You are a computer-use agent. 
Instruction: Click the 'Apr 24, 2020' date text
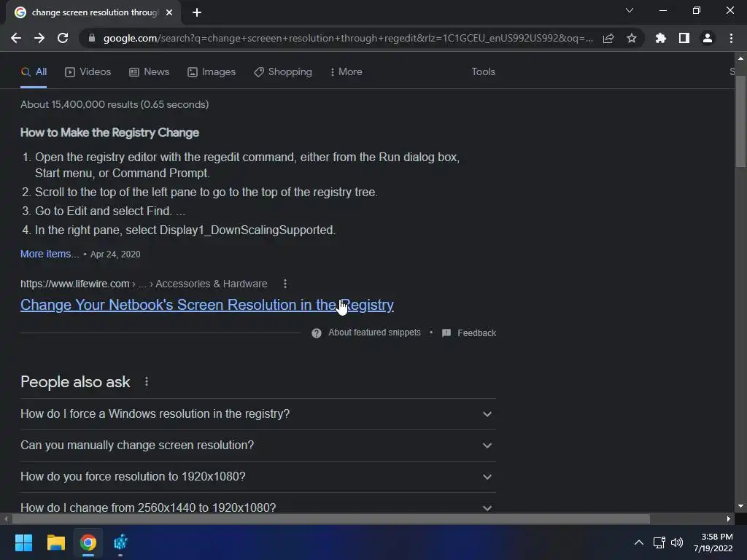115,254
